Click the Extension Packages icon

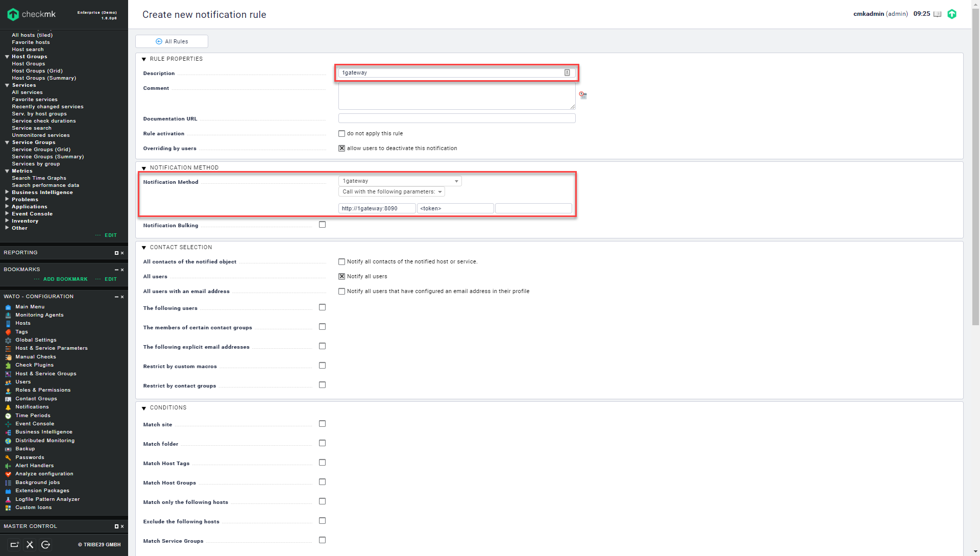pos(8,491)
